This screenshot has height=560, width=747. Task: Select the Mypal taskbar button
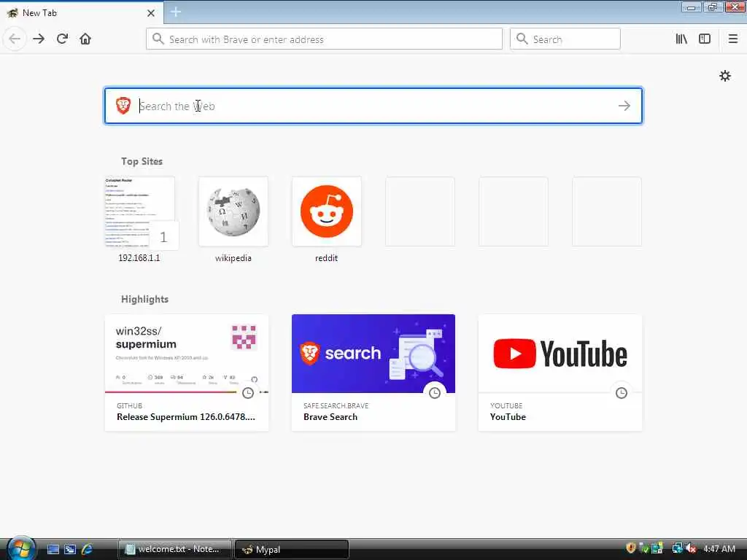(x=292, y=549)
